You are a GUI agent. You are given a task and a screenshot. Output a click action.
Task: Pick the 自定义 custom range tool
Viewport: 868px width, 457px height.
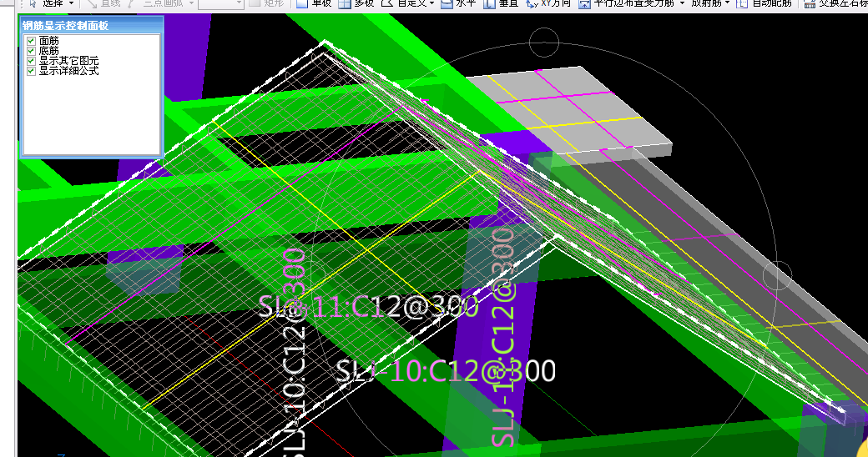[x=404, y=3]
